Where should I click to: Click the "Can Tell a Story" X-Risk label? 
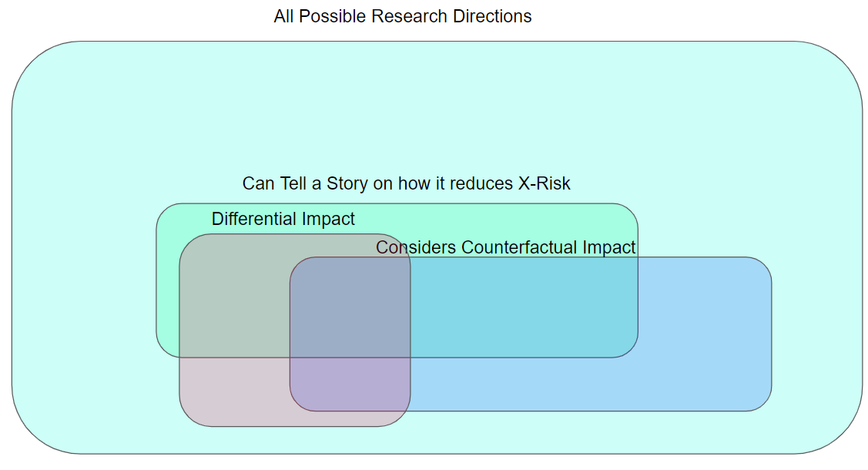[406, 183]
